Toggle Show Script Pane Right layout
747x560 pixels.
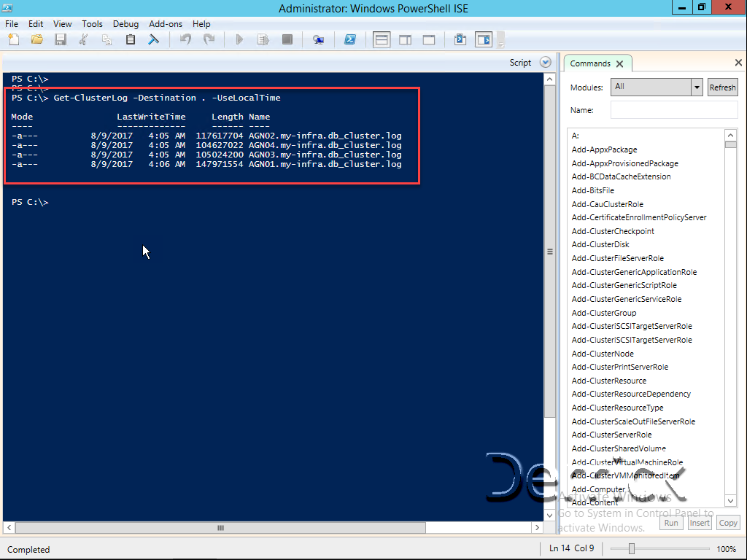(406, 39)
